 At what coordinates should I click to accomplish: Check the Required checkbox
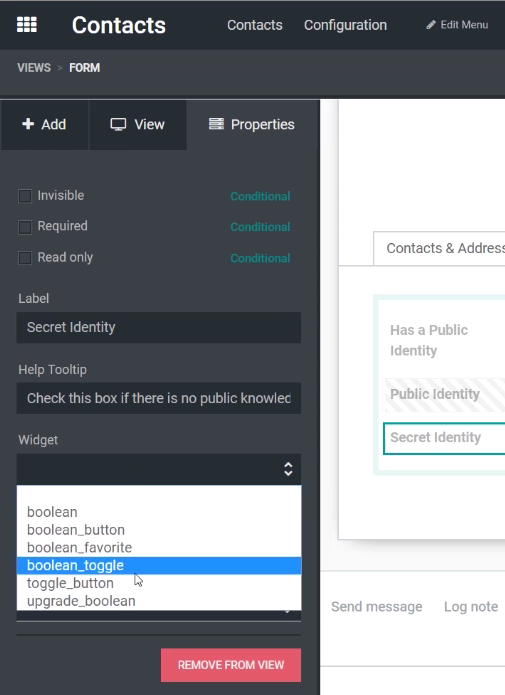coord(25,227)
